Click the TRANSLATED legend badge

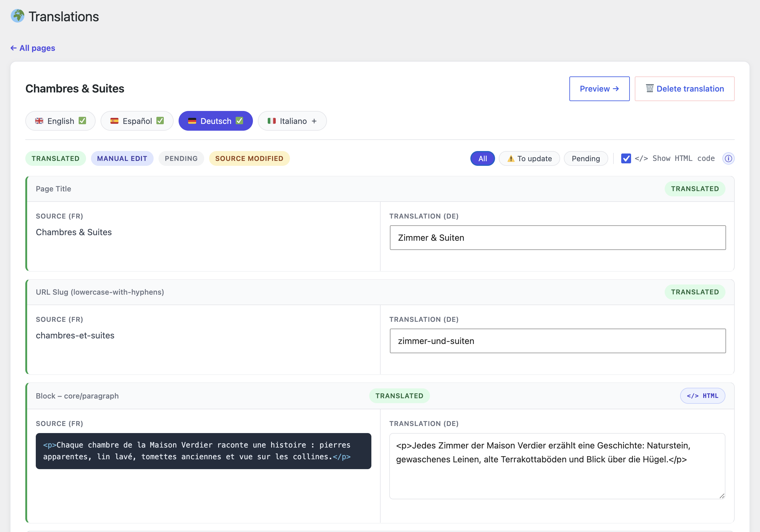pyautogui.click(x=56, y=158)
